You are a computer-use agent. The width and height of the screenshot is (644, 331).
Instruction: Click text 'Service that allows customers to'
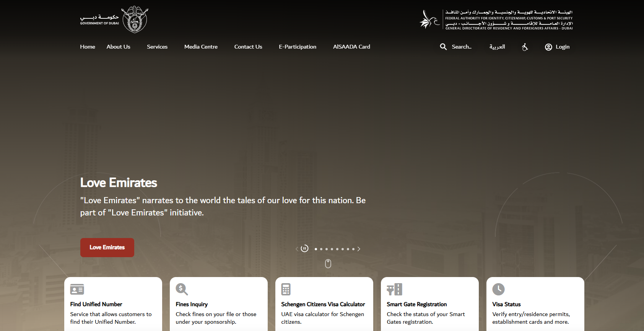(x=111, y=314)
